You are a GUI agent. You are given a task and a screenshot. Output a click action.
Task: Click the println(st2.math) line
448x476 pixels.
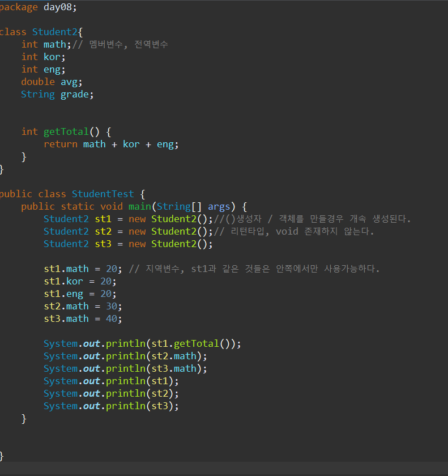click(125, 356)
